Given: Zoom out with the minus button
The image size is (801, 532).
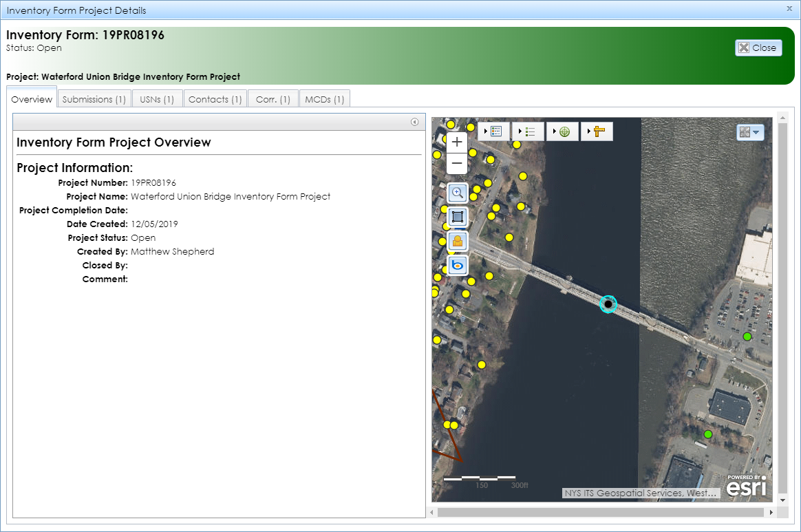Looking at the screenshot, I should click(457, 163).
